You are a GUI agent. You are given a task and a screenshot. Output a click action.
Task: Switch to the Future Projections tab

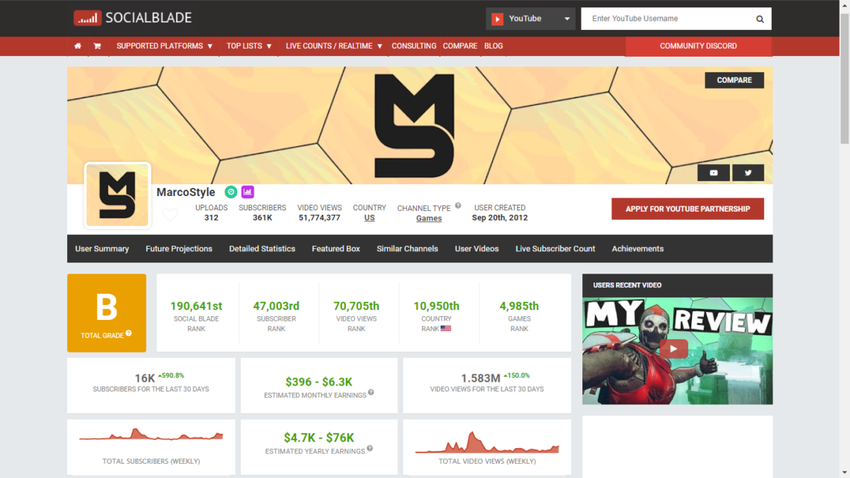(179, 249)
